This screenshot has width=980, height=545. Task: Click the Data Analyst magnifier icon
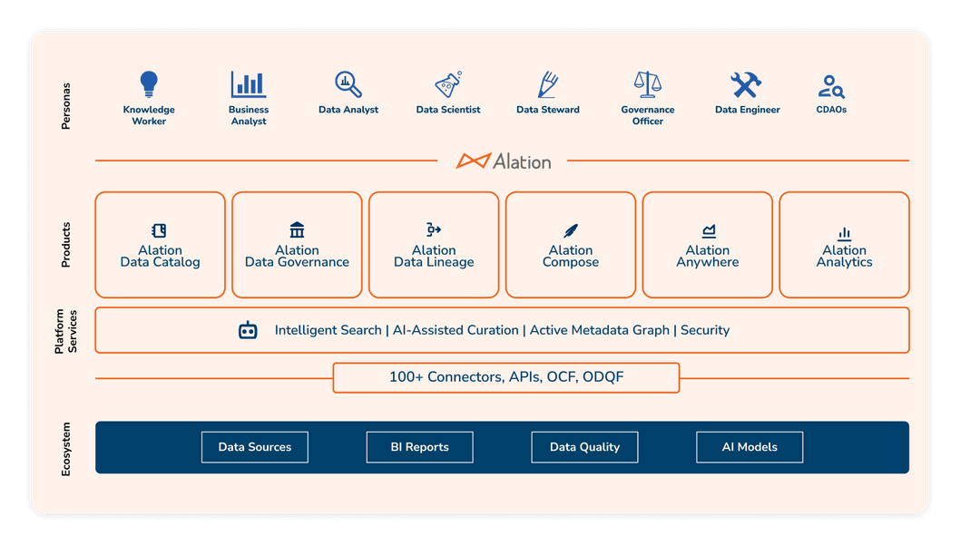tap(348, 85)
